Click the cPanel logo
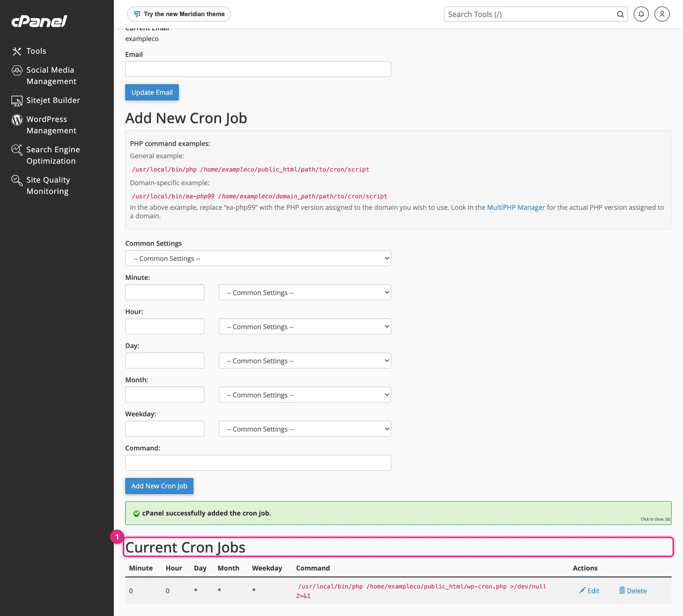 pyautogui.click(x=39, y=21)
